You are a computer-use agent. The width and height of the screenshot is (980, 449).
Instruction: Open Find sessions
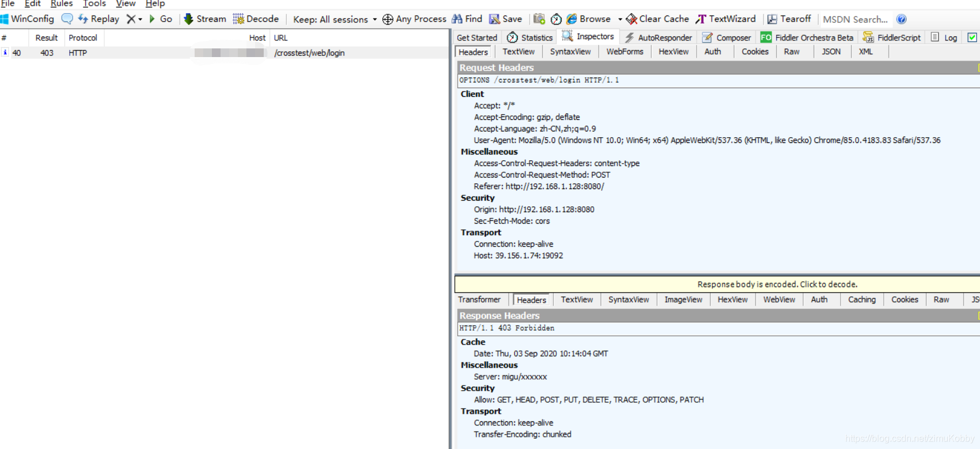pyautogui.click(x=467, y=19)
